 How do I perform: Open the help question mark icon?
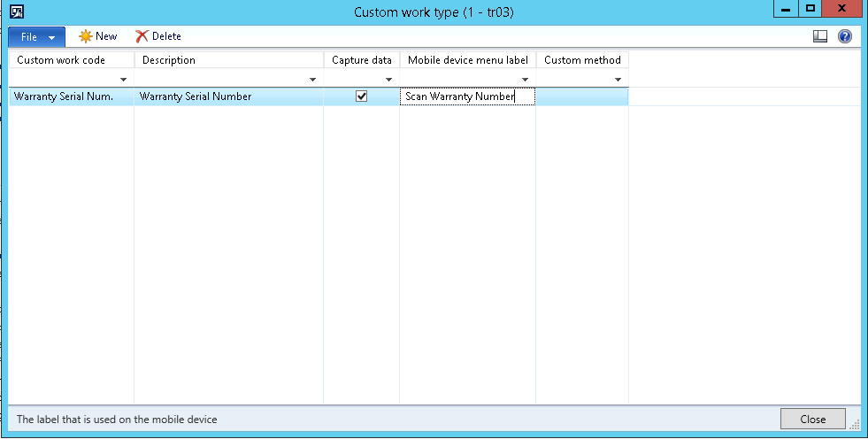click(845, 36)
